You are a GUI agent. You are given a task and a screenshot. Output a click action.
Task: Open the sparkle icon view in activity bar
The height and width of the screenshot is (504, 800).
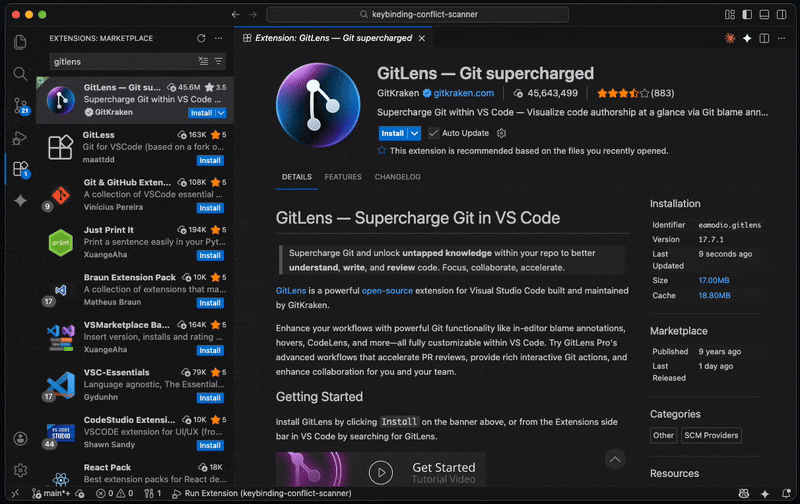pyautogui.click(x=20, y=200)
